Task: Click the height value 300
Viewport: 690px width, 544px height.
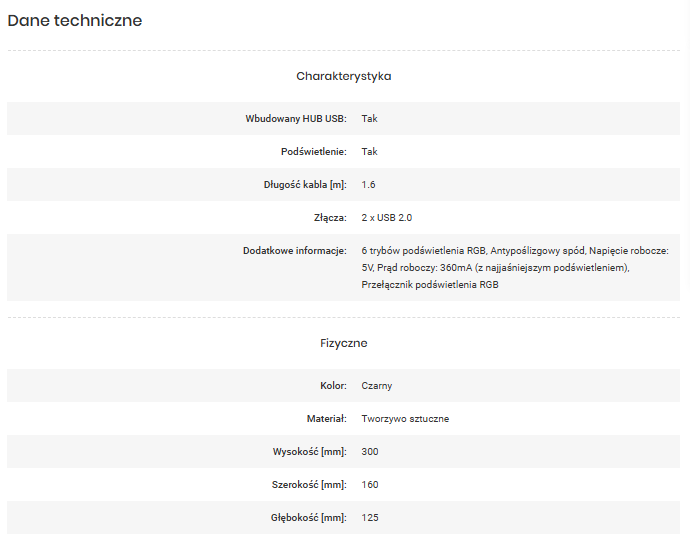Action: [370, 452]
